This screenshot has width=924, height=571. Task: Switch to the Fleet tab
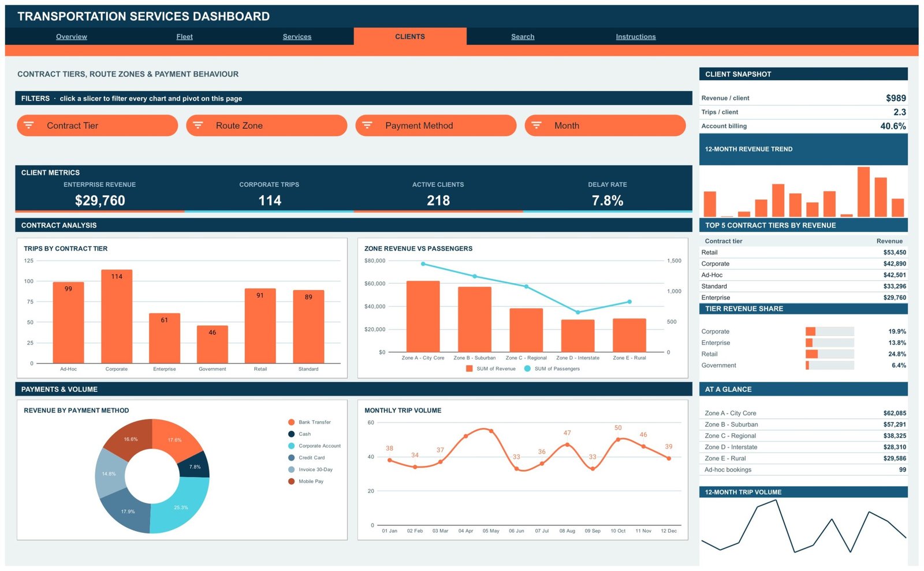tap(184, 36)
